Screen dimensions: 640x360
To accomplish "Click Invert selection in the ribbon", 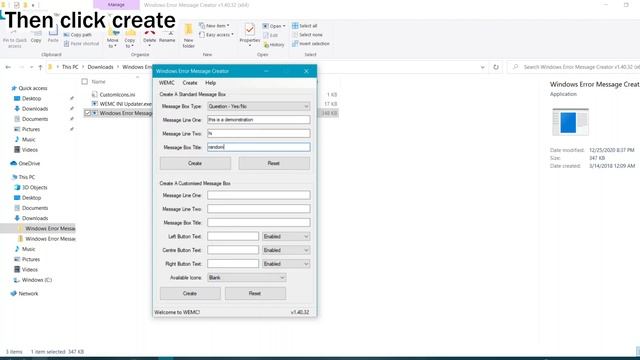I will click(311, 44).
